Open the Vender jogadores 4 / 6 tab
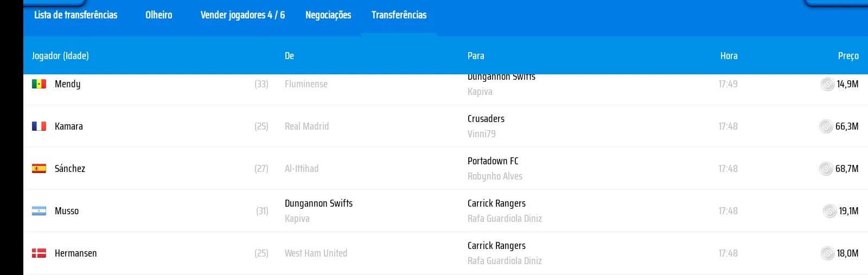 tap(242, 15)
